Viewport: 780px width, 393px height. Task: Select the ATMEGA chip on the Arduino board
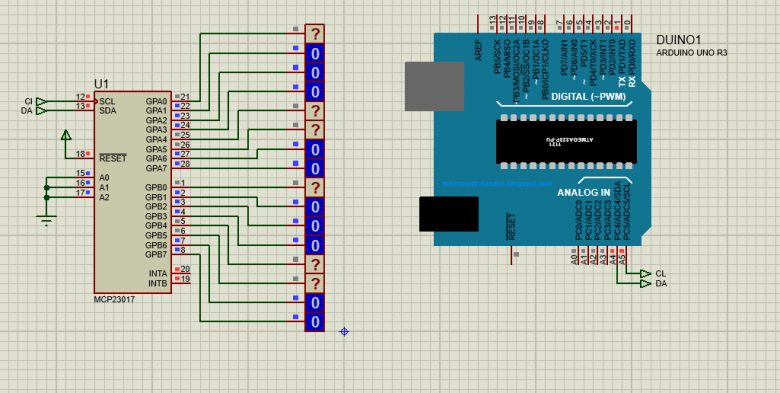(x=566, y=141)
